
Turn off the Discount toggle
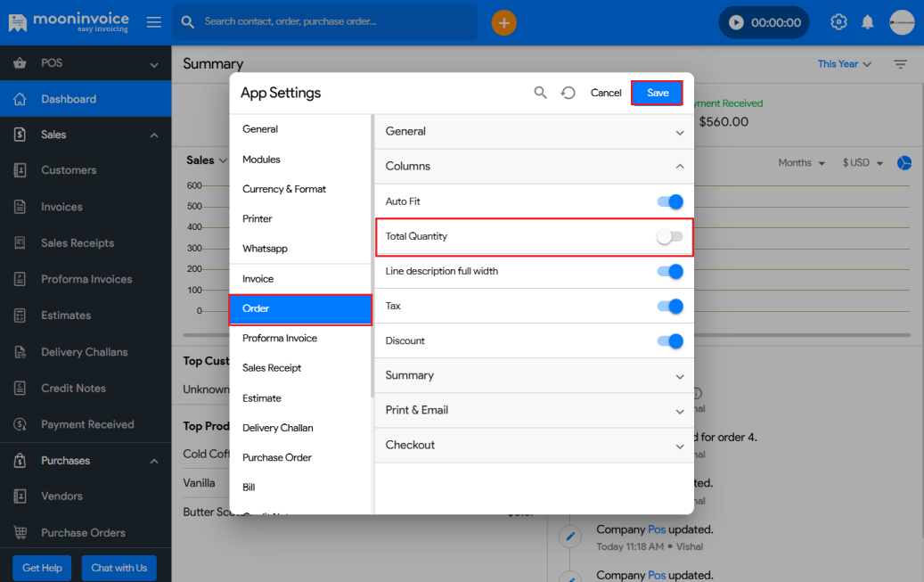pyautogui.click(x=670, y=340)
